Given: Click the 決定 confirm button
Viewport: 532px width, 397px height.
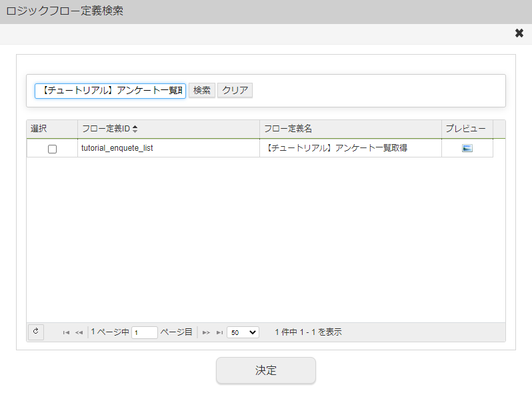Looking at the screenshot, I should (266, 370).
